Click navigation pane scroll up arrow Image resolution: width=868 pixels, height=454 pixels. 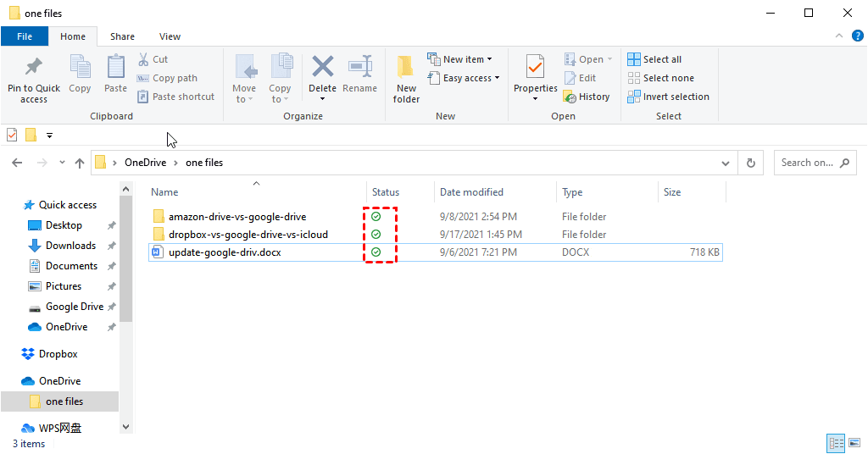coord(125,189)
